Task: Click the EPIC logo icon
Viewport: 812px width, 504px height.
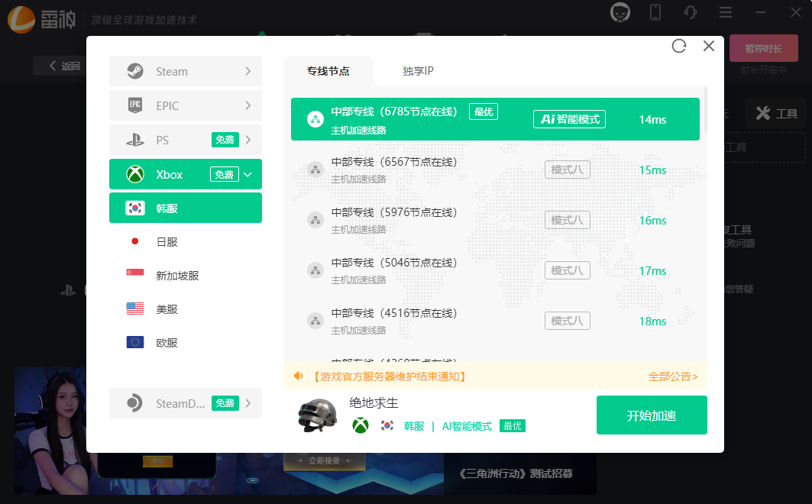Action: click(x=135, y=105)
